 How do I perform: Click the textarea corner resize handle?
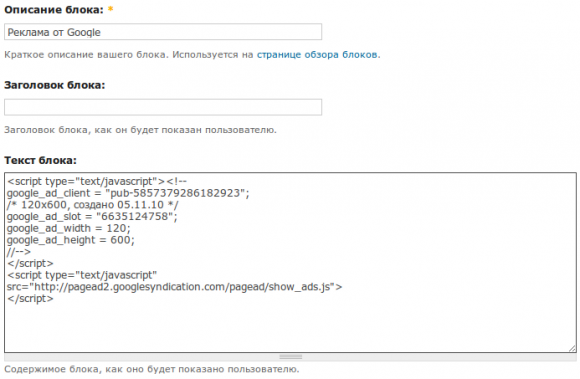[x=572, y=348]
